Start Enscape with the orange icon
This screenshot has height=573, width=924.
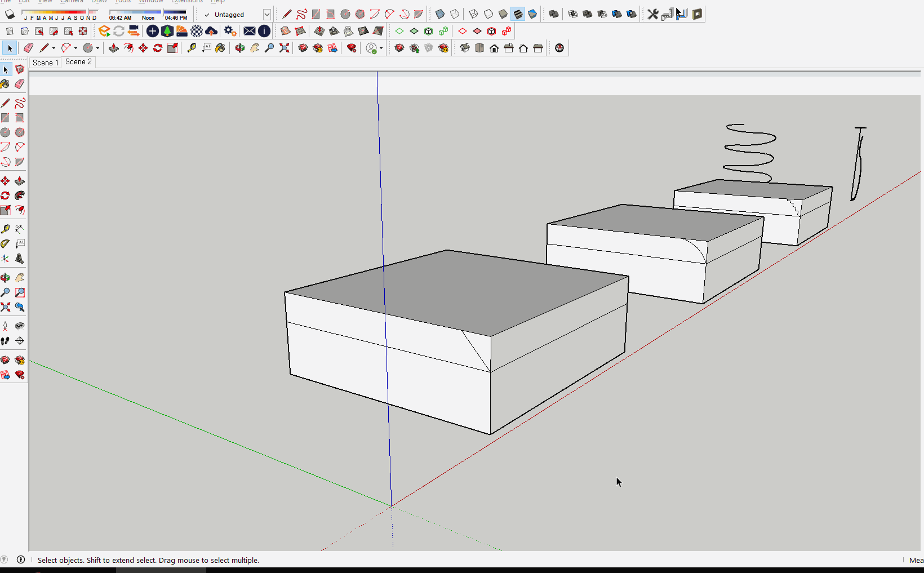(x=104, y=31)
